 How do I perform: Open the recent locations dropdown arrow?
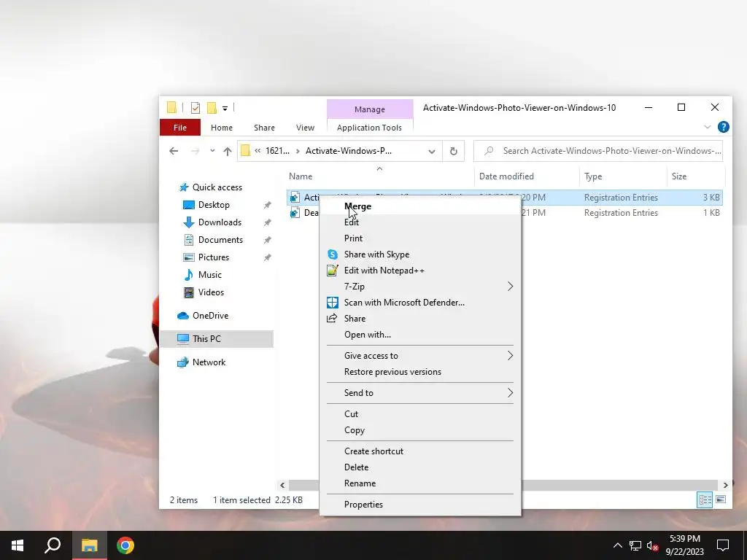coord(212,151)
